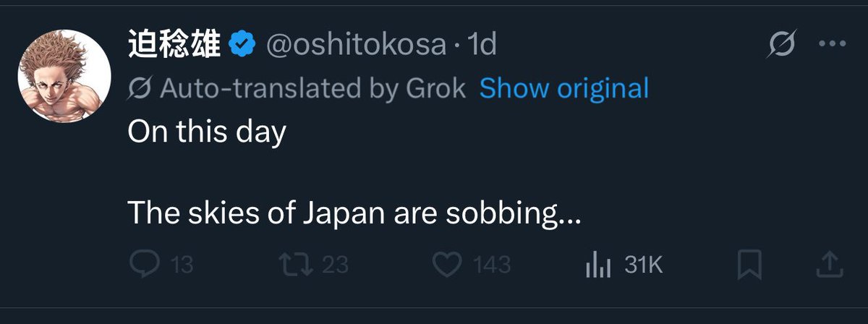This screenshot has width=868, height=324.
Task: Open the profile via display name 迫稔雄
Action: tap(174, 45)
